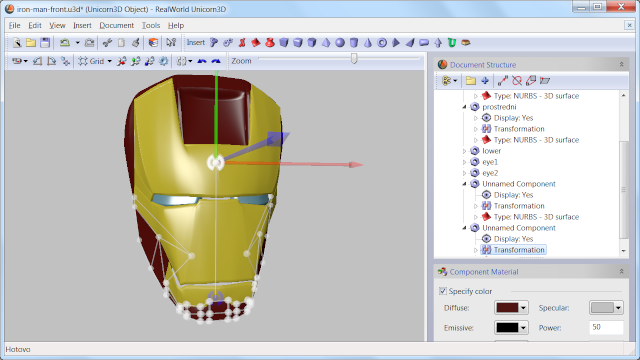The height and width of the screenshot is (360, 640).
Task: Collapse the Document Structure panel
Action: [621, 64]
